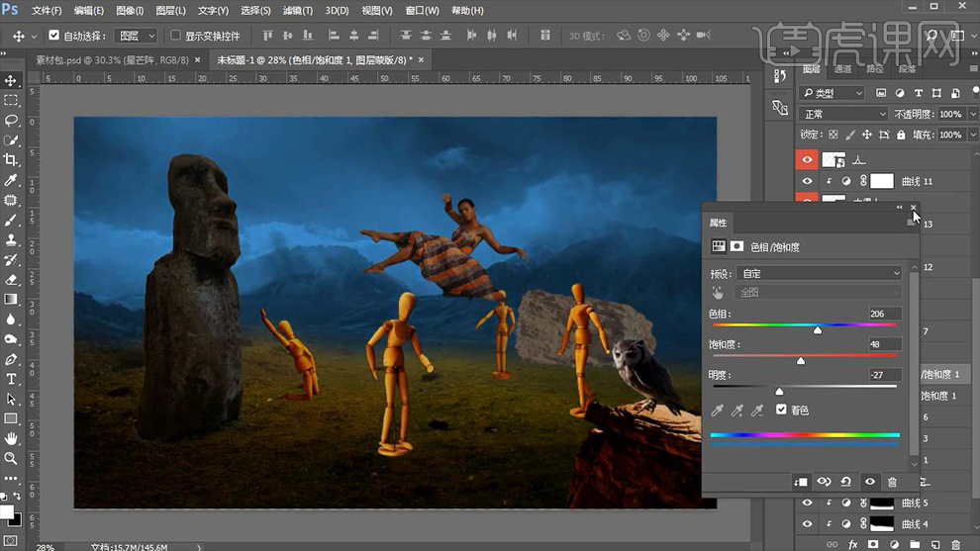Select the Rectangle shape tool
The width and height of the screenshot is (980, 551).
[x=11, y=418]
